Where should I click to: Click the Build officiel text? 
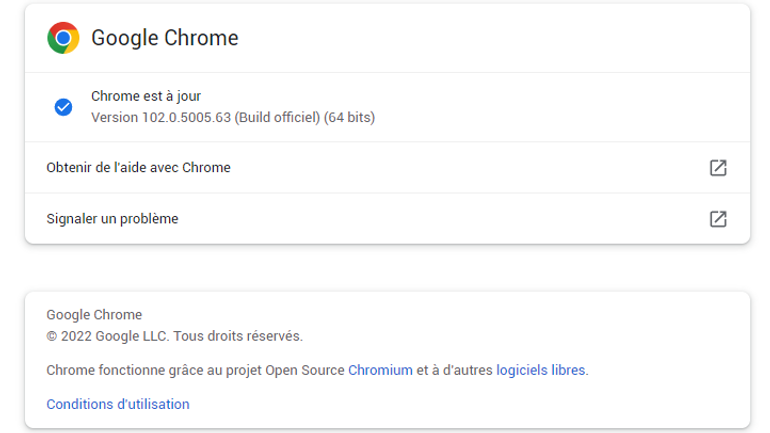(x=277, y=117)
